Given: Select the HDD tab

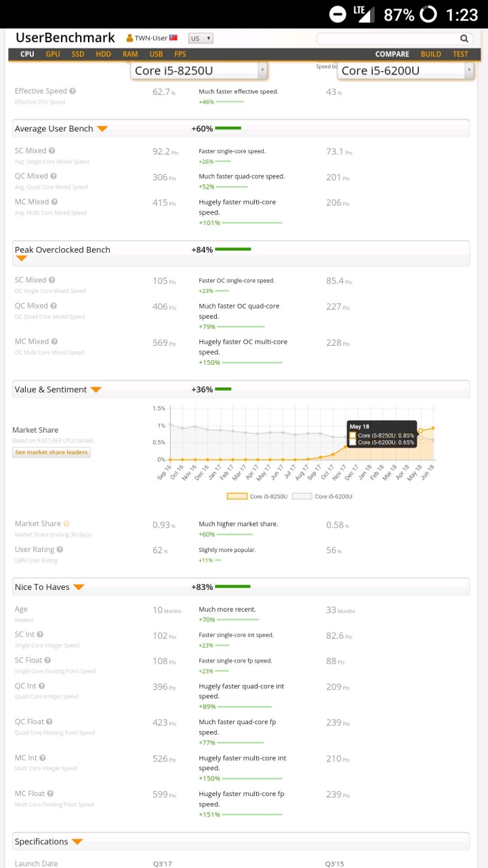Looking at the screenshot, I should (103, 54).
